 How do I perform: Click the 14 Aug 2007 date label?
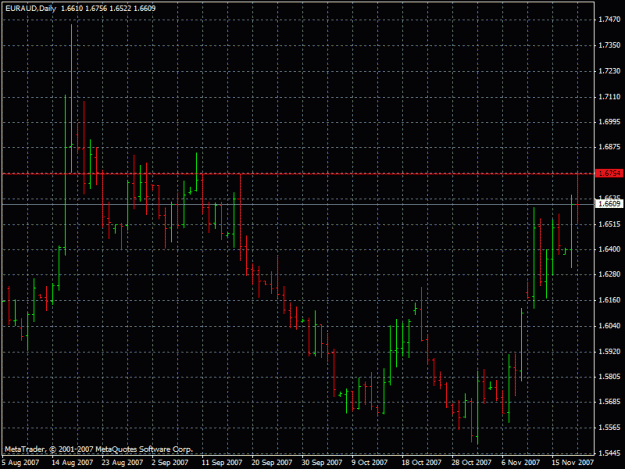72,462
